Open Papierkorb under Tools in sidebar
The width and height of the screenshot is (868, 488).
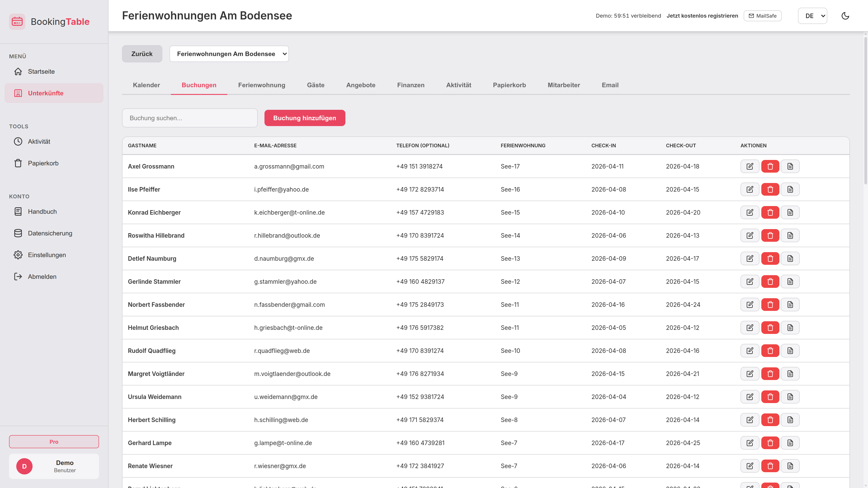[54, 163]
